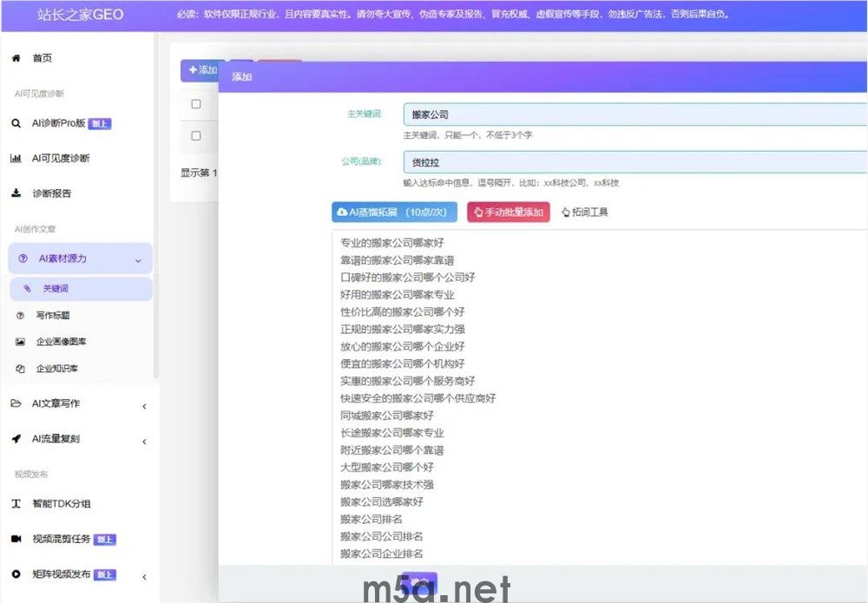The height and width of the screenshot is (603, 868).
Task: Click the line 长途搬家公司哪家专业
Action: [x=392, y=433]
